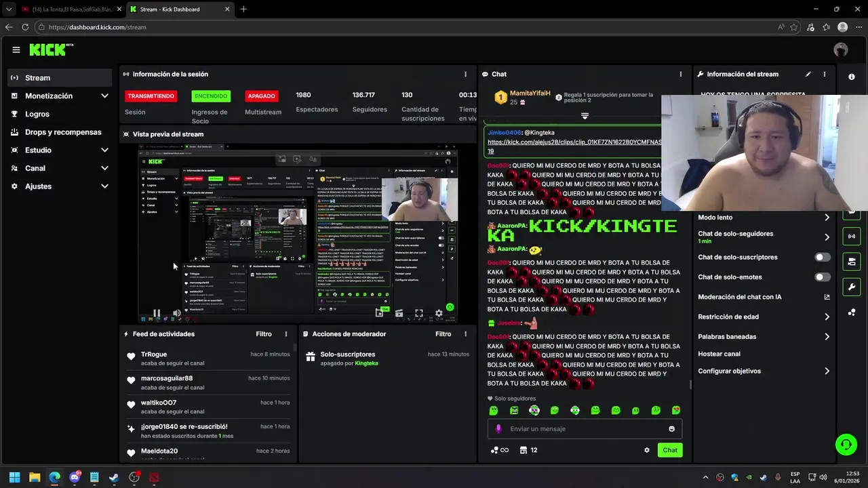
Task: Open Chat de solo-seguidores options chevron
Action: coord(827,237)
